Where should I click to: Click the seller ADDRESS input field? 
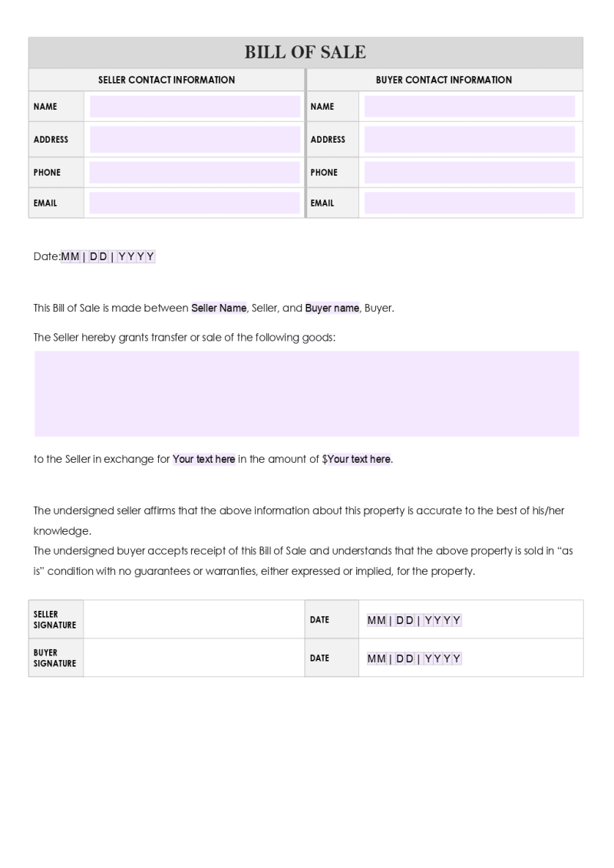(195, 140)
